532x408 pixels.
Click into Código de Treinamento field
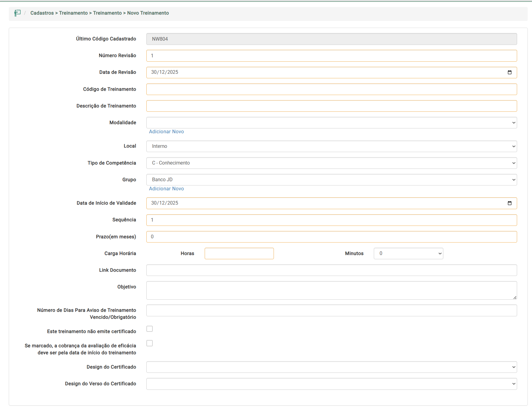331,89
